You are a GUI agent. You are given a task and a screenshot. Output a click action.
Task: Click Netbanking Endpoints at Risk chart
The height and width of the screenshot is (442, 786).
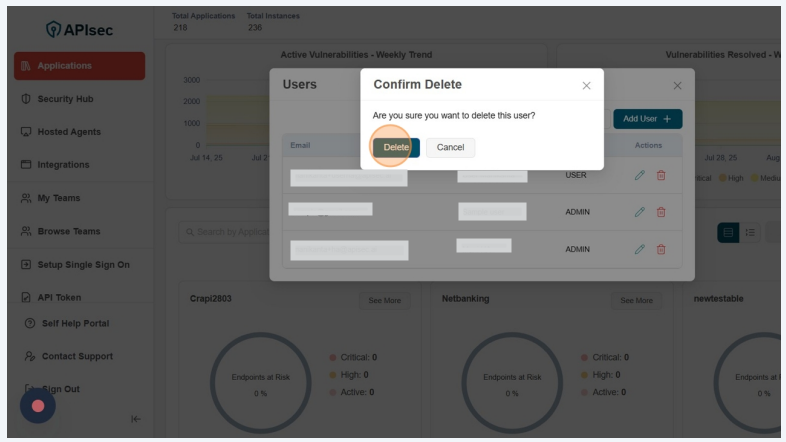click(512, 383)
